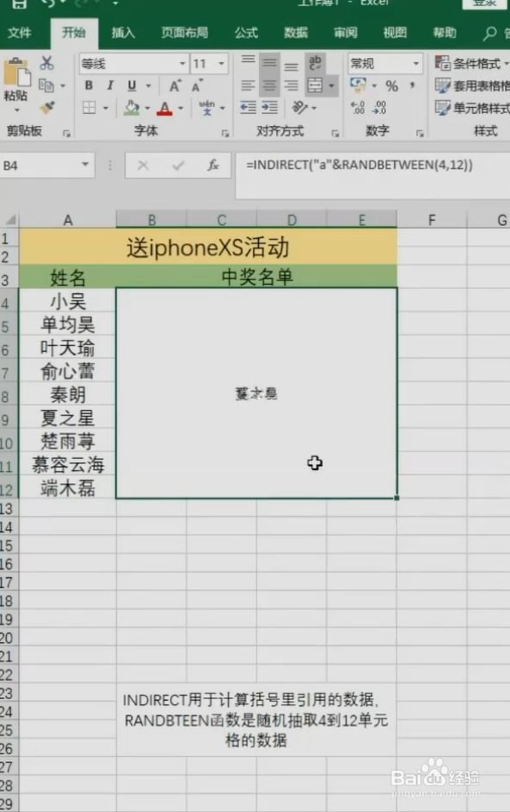Click the Paste clipboard icon
Screen dimensions: 510x812
[16, 72]
